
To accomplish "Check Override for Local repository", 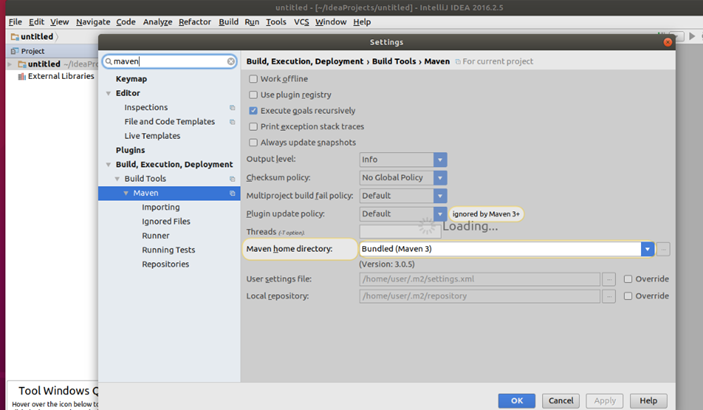I will [628, 296].
